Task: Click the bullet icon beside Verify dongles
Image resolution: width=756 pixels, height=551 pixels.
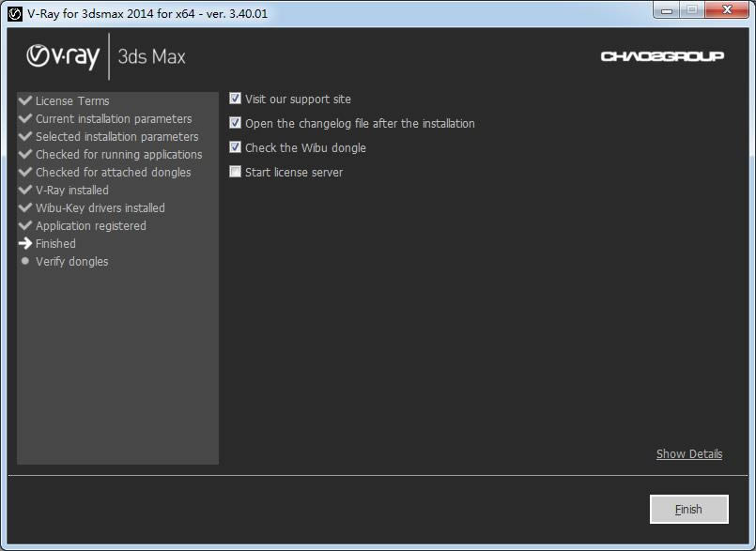Action: point(25,261)
